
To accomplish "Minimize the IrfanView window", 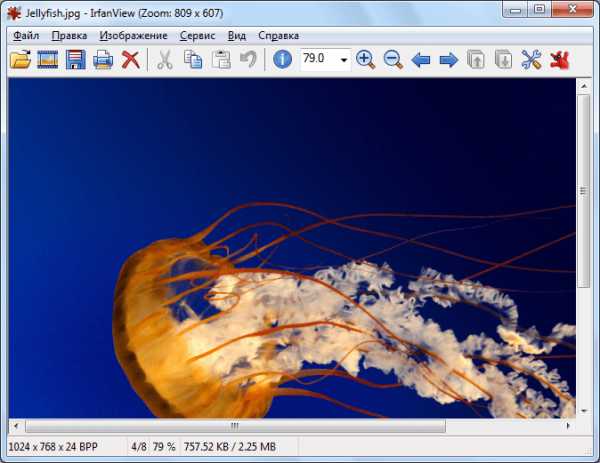I will click(x=515, y=10).
